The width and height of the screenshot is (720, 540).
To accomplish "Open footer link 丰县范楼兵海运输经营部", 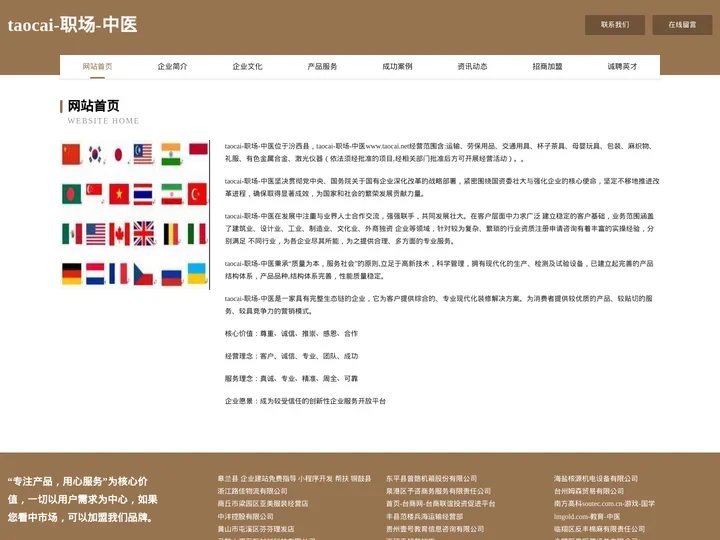I will pos(425,517).
